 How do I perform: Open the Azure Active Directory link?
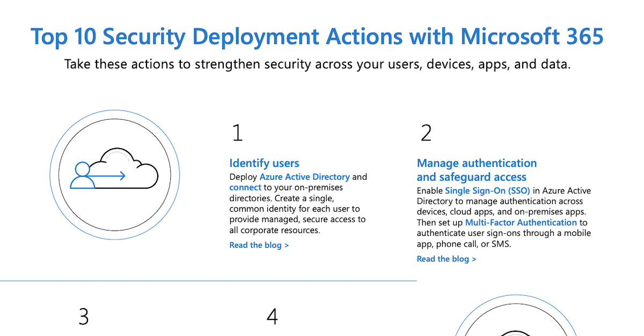pos(304,177)
